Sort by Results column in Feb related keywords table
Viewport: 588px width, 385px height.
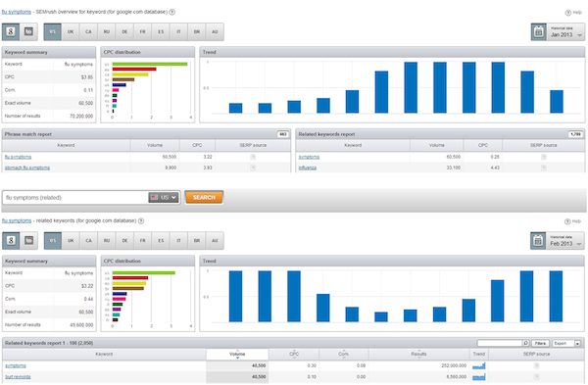418,354
